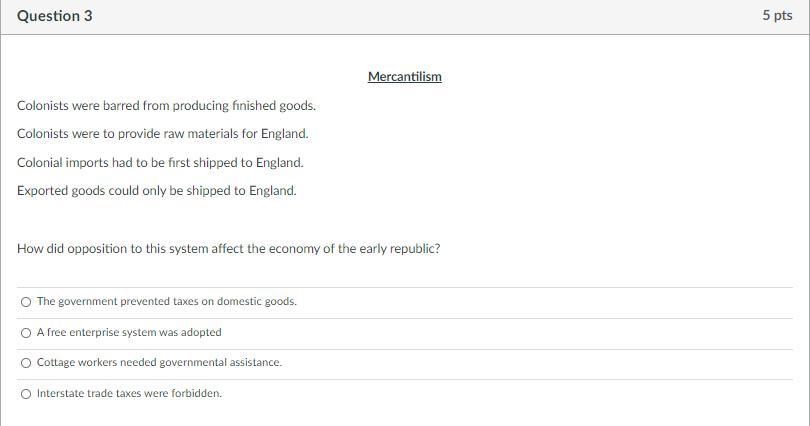This screenshot has height=426, width=810.
Task: Pick the 'Cottage workers needed governmental assistance' radio
Action: pos(26,362)
